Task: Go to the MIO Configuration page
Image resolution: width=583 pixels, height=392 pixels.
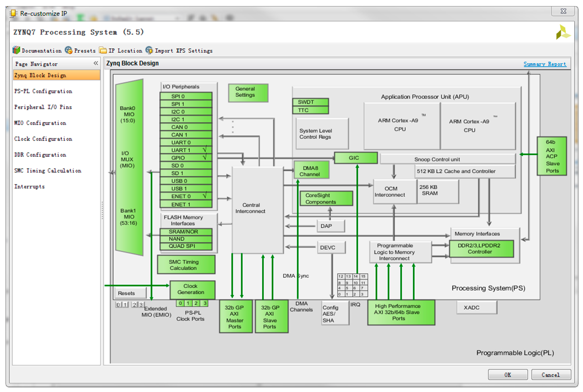Action: (40, 123)
